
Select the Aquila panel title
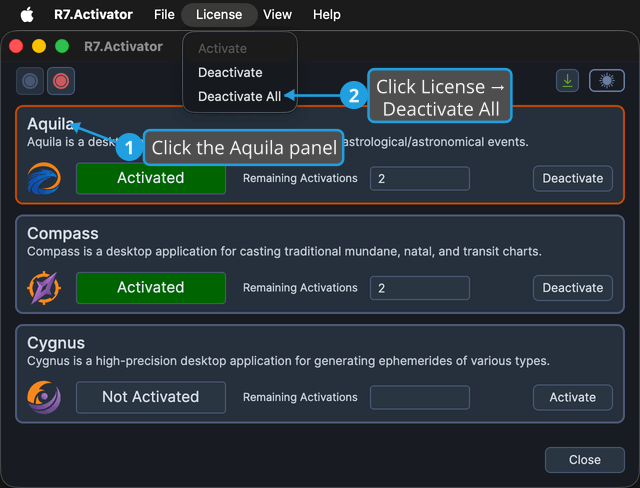(x=50, y=124)
